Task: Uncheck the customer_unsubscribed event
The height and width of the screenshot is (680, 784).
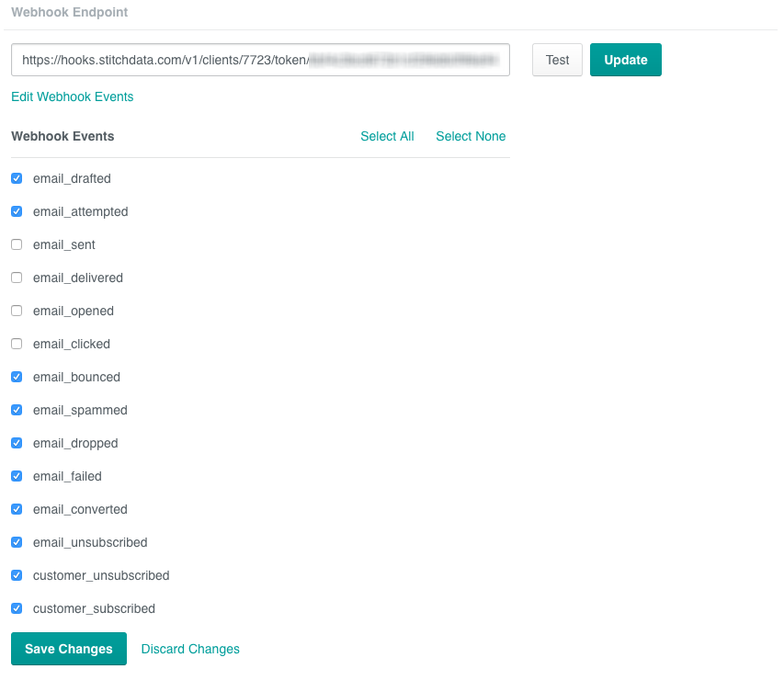Action: (x=16, y=575)
